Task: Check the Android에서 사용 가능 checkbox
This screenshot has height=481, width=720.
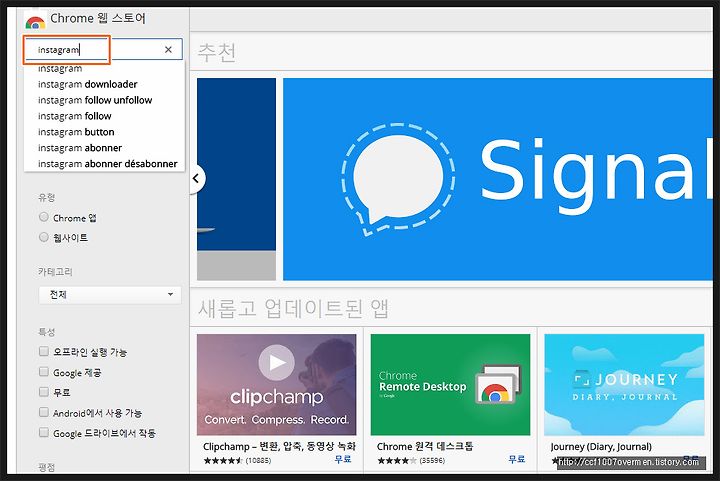Action: (44, 412)
